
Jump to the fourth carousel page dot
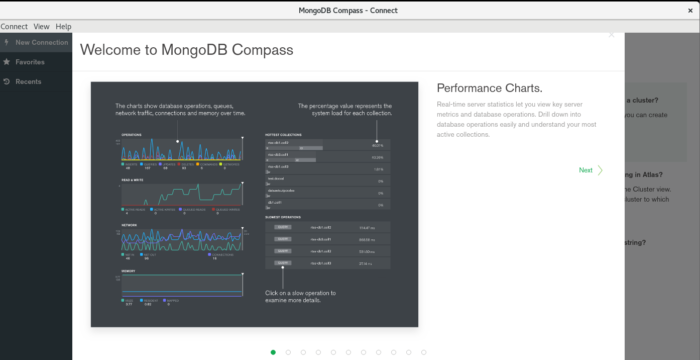318,352
